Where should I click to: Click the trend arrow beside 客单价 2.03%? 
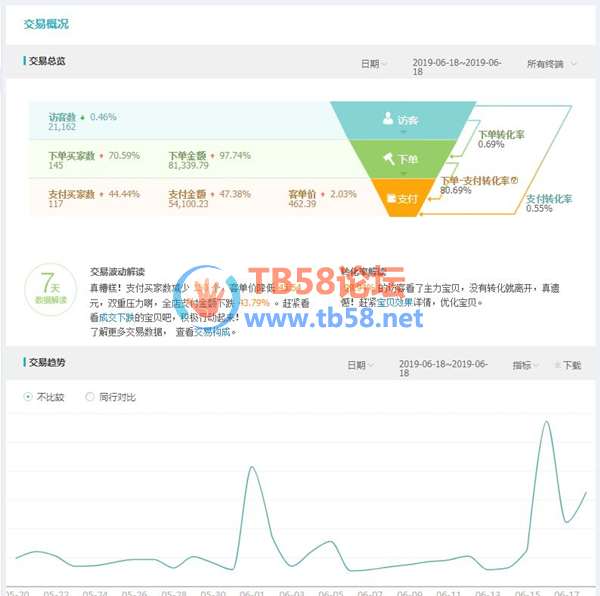323,194
